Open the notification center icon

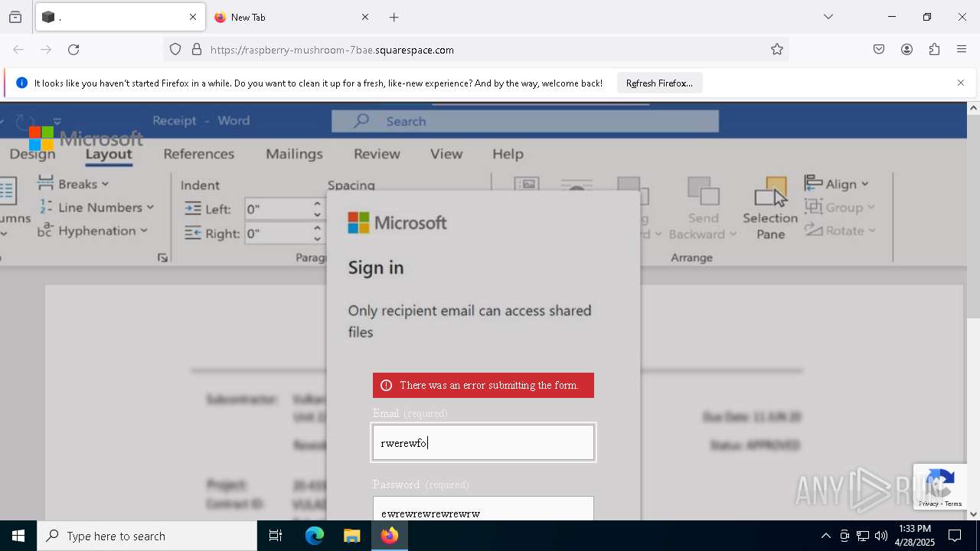[955, 536]
